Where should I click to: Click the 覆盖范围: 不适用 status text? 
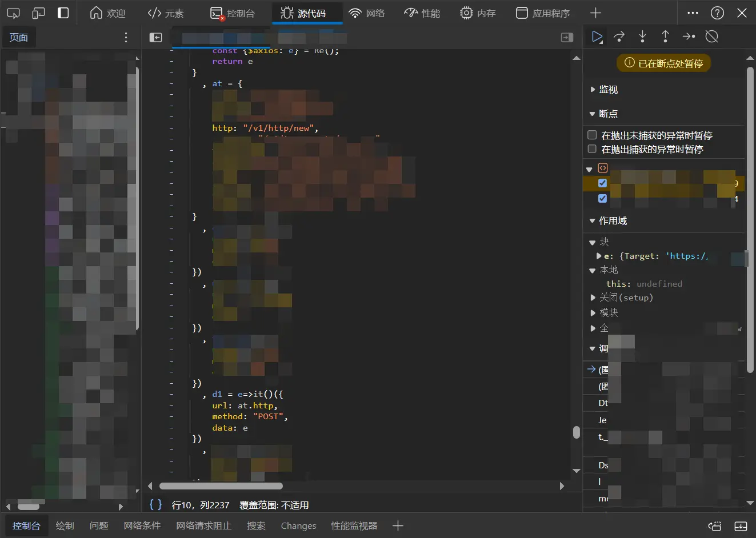pos(274,505)
